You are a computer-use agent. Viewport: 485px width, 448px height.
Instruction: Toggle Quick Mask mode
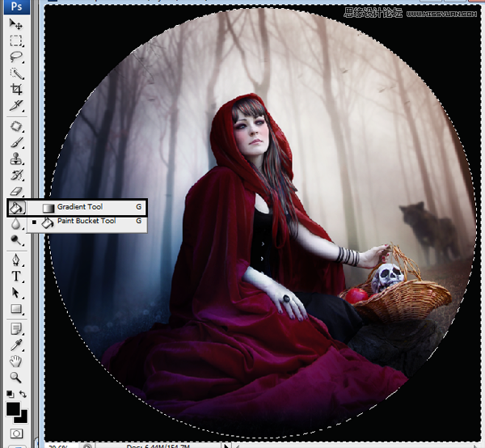pos(16,433)
